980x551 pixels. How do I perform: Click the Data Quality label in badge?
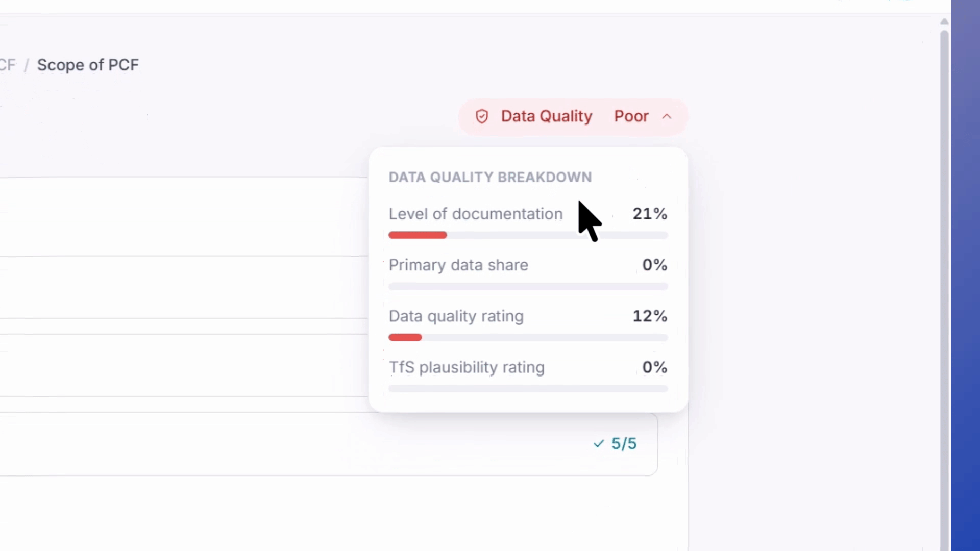point(547,116)
